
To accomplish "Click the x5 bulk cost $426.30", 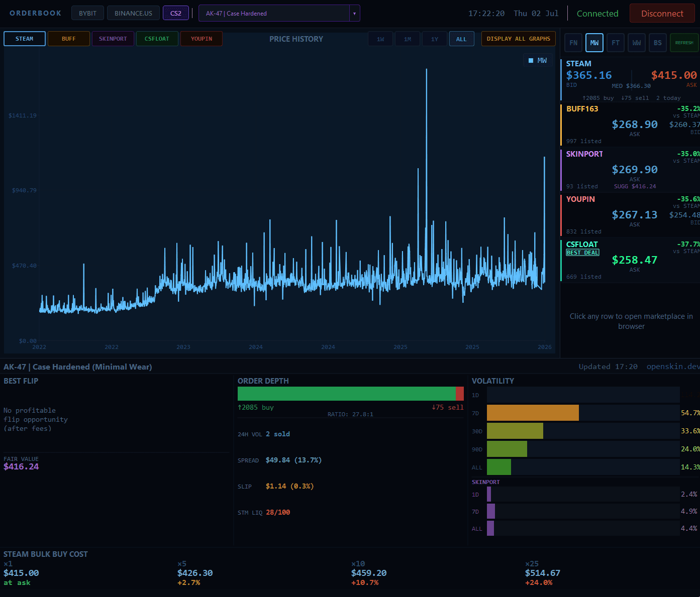I will (195, 573).
